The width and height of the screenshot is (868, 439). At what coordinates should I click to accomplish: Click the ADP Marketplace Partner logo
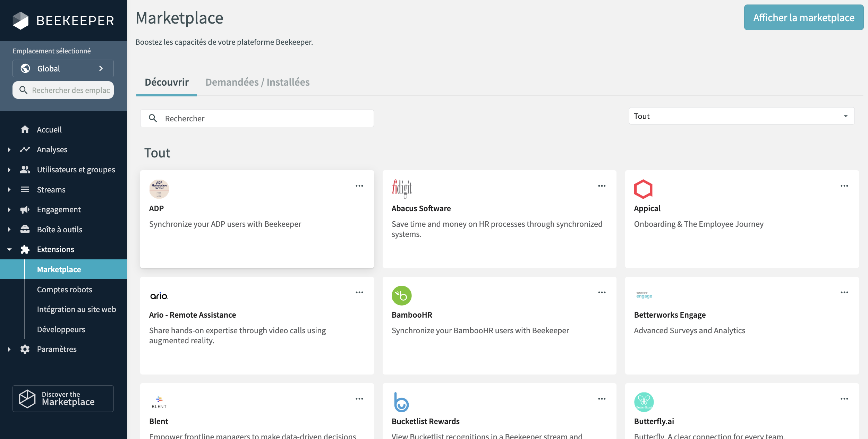(159, 189)
